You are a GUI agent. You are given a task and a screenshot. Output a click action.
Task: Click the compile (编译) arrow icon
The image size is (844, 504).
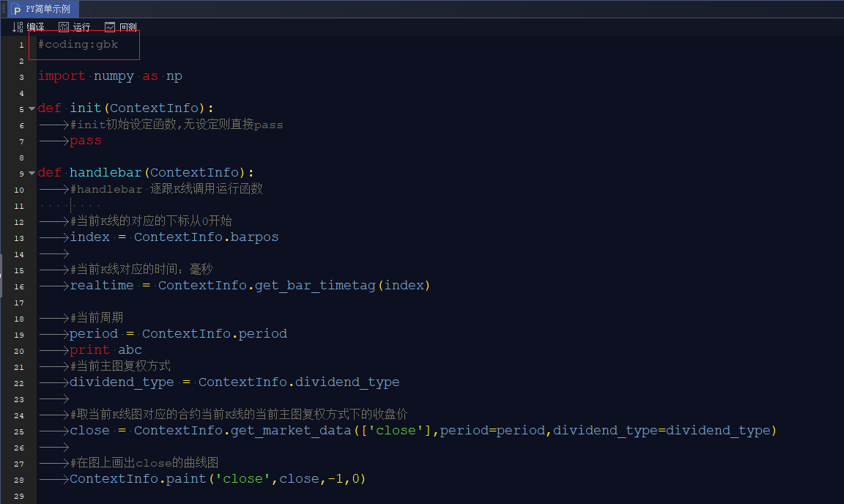[x=18, y=27]
